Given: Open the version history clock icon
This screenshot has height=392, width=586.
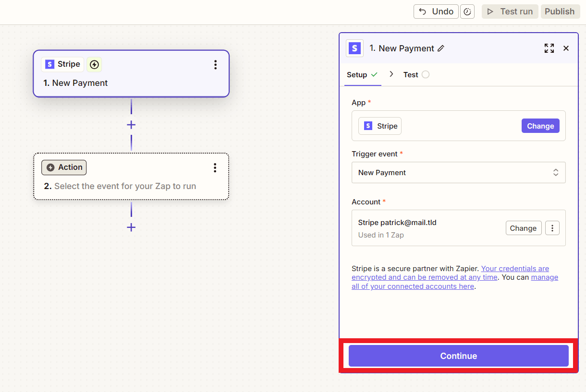Looking at the screenshot, I should click(x=467, y=12).
